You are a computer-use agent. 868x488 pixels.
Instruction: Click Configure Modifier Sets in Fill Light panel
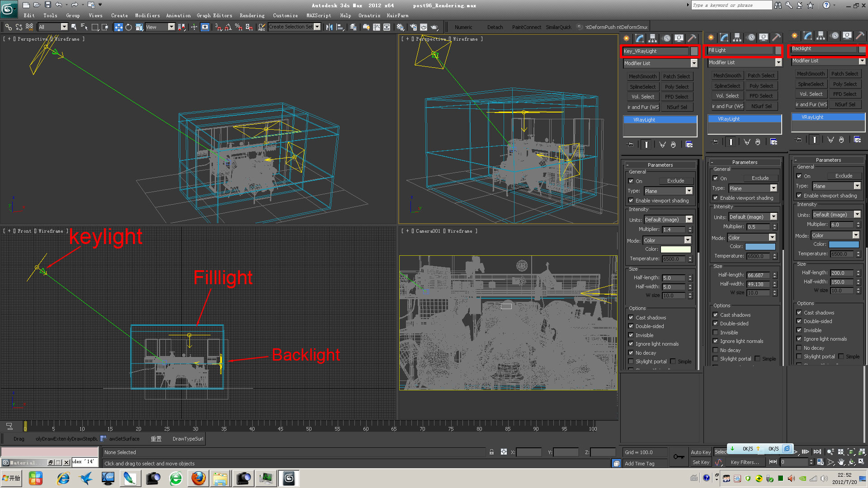coord(774,142)
